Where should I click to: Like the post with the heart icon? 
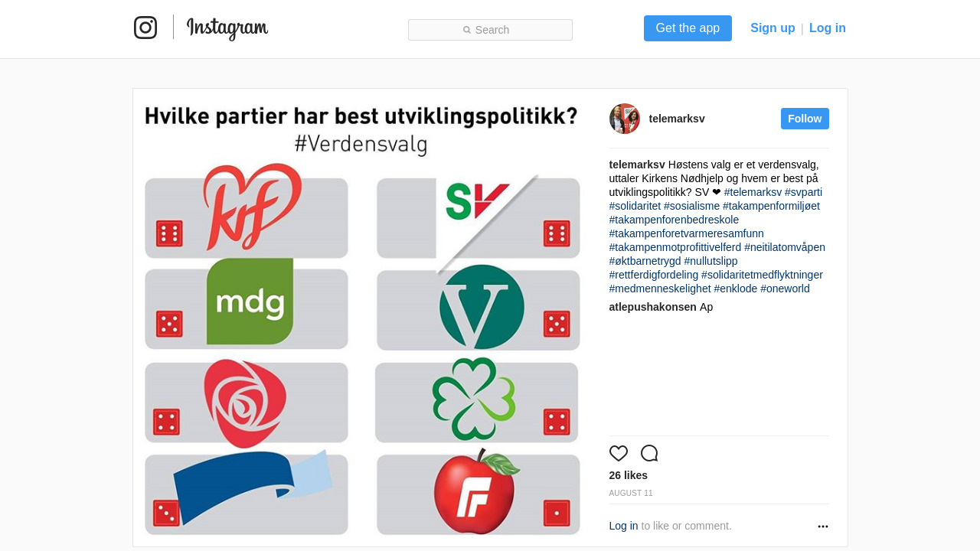[x=619, y=453]
